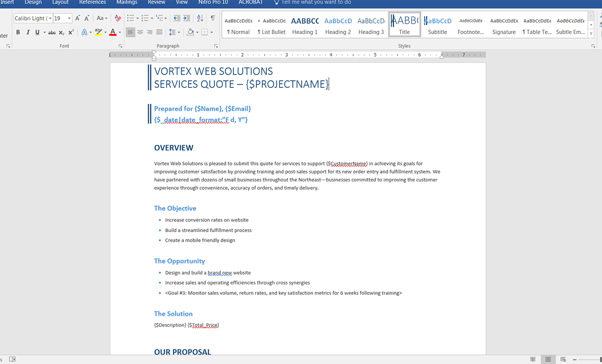This screenshot has height=364, width=602.
Task: Click the Tell me what you want to do box
Action: click(316, 2)
